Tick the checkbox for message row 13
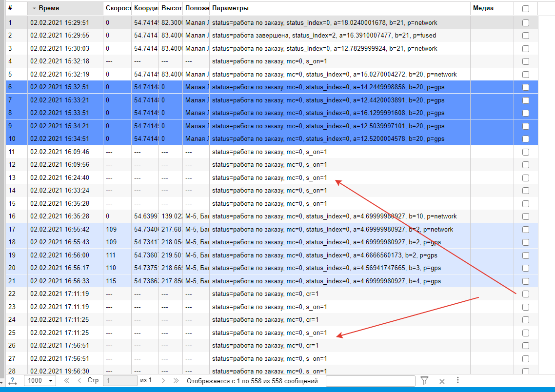This screenshot has width=555, height=392. (525, 177)
